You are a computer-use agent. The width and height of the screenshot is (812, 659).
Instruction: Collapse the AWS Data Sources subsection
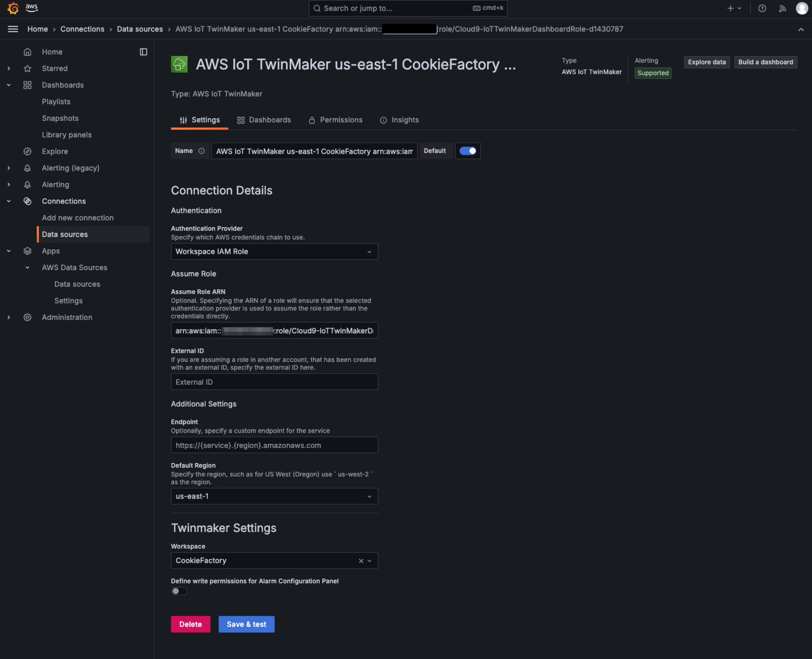click(x=27, y=267)
